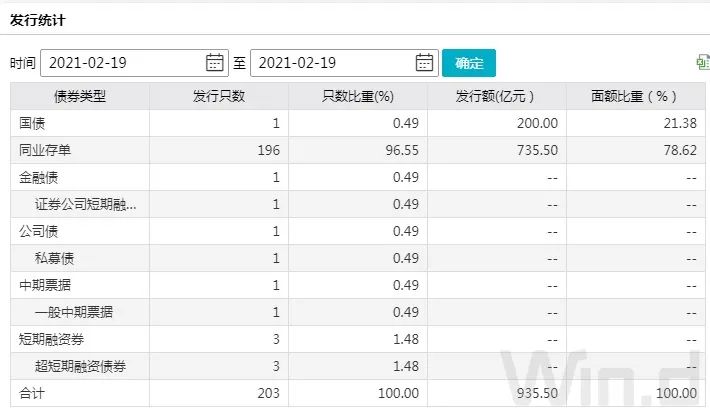
Task: Select the 国债 row label
Action: pos(32,123)
